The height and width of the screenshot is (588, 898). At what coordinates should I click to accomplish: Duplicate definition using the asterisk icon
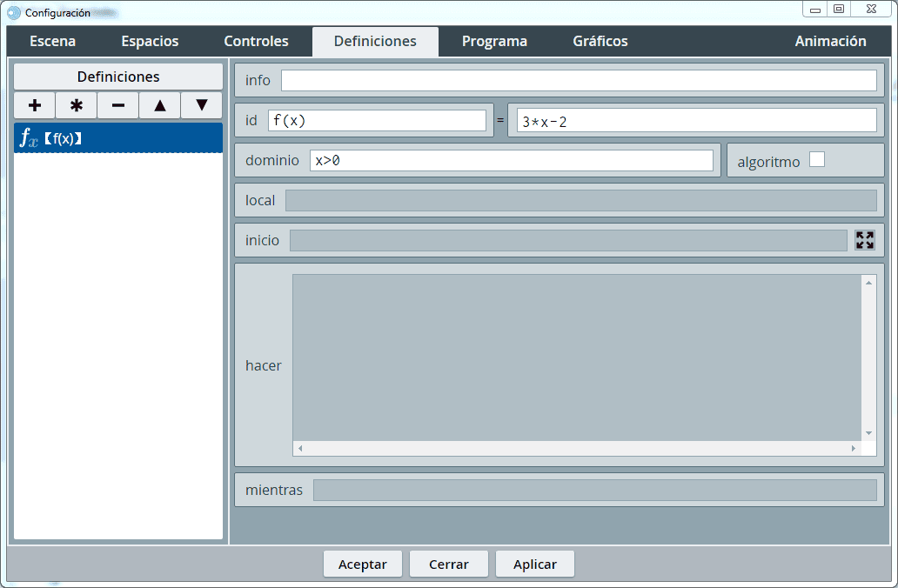(x=77, y=105)
